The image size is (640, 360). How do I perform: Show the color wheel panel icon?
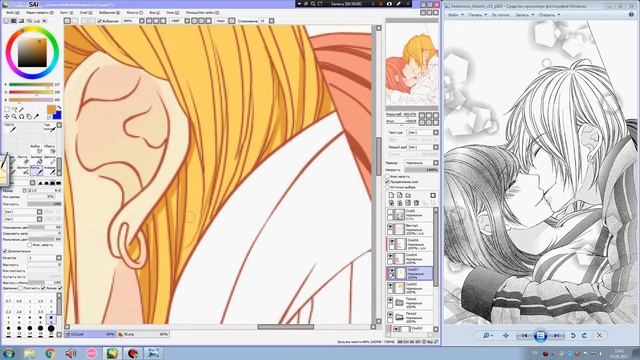coord(7,21)
